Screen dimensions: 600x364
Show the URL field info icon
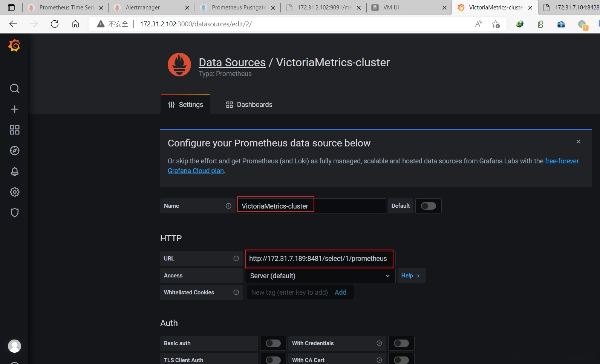click(236, 259)
